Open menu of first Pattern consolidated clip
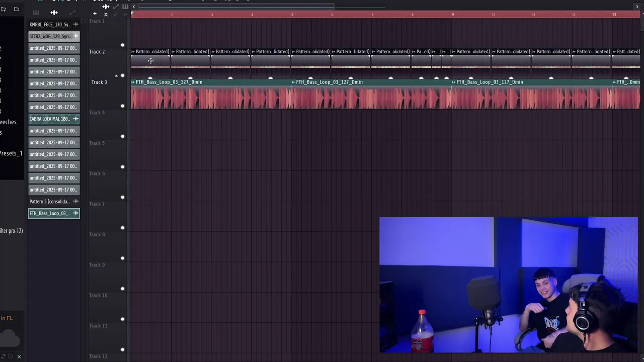 tap(133, 51)
